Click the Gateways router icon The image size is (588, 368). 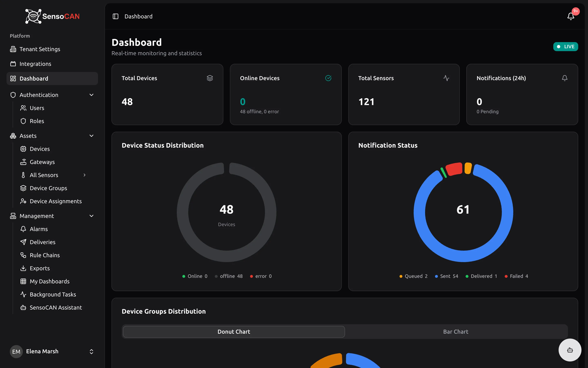coord(23,162)
